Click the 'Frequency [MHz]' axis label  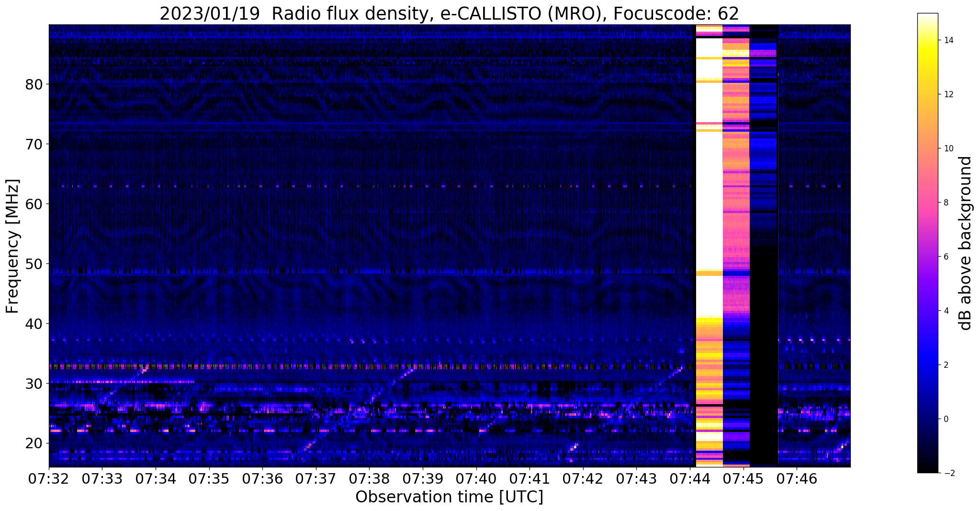[12, 246]
